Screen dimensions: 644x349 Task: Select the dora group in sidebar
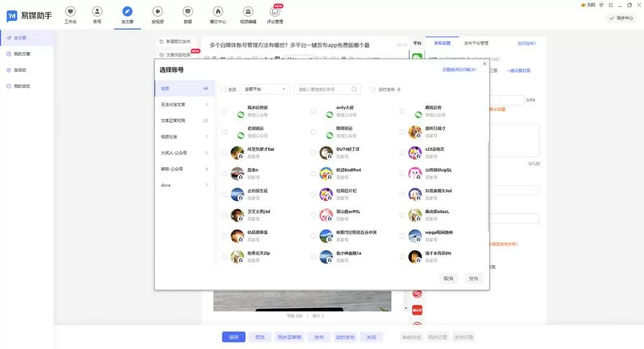184,185
